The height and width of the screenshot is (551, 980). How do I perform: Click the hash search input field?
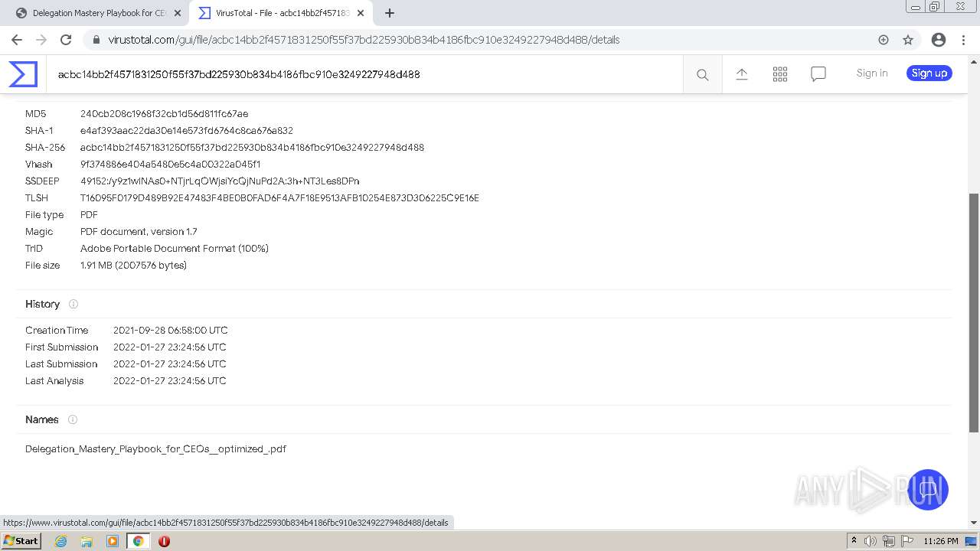click(x=364, y=74)
